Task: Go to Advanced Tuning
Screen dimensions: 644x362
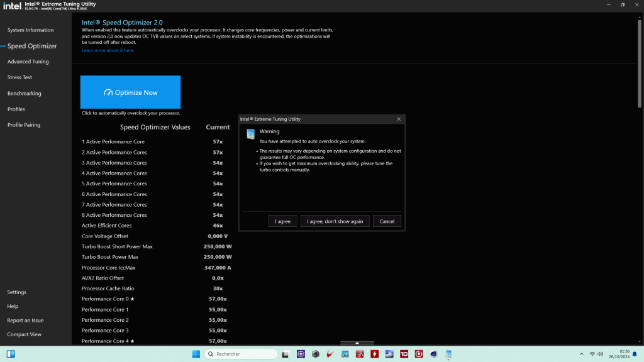Action: [28, 62]
